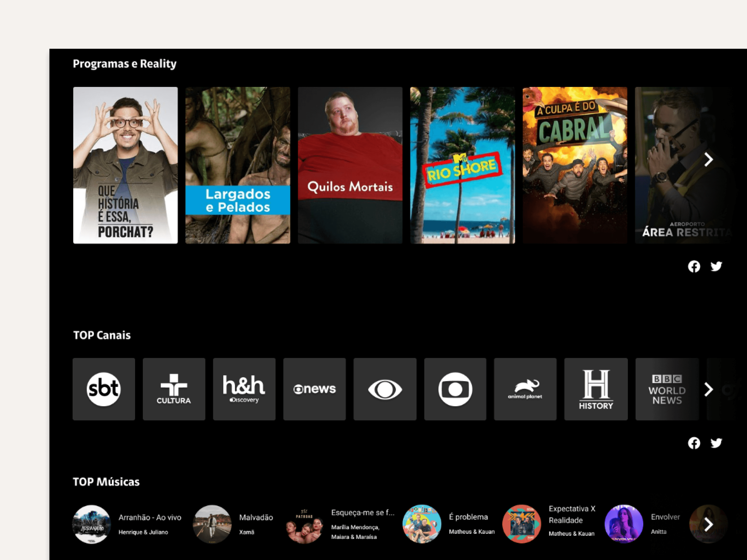747x560 pixels.
Task: Open Malvadão song by Xamã
Action: point(212,524)
